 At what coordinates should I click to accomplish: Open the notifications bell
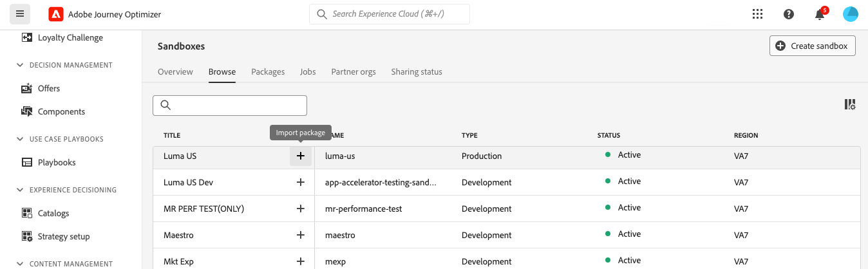click(820, 15)
